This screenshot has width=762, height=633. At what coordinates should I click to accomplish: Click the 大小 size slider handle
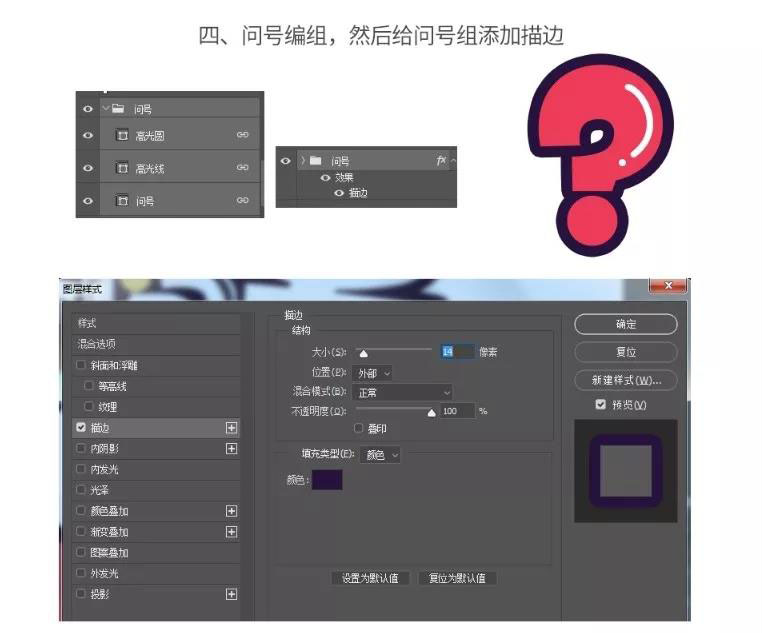click(363, 353)
